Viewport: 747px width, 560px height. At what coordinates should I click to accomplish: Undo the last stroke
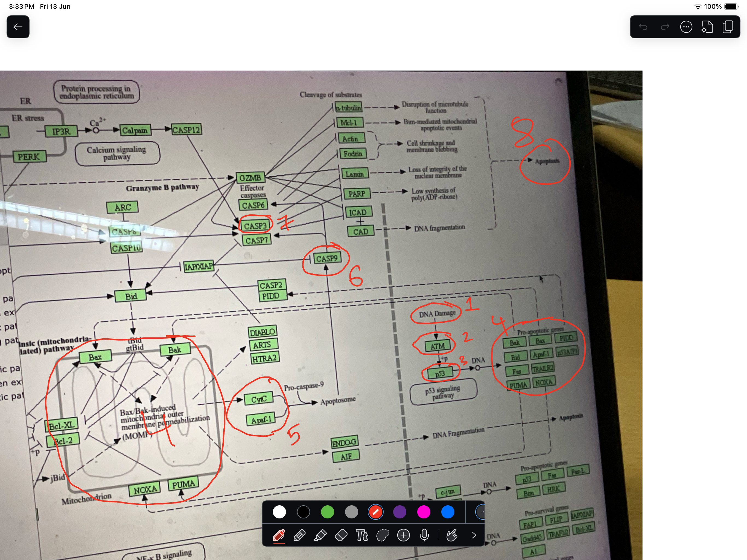(x=643, y=27)
